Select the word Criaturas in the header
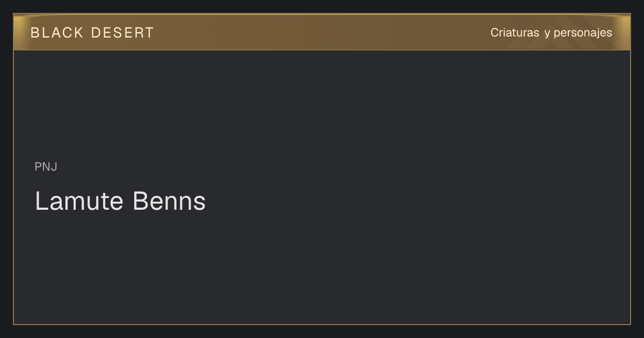This screenshot has height=338, width=644. coord(515,33)
